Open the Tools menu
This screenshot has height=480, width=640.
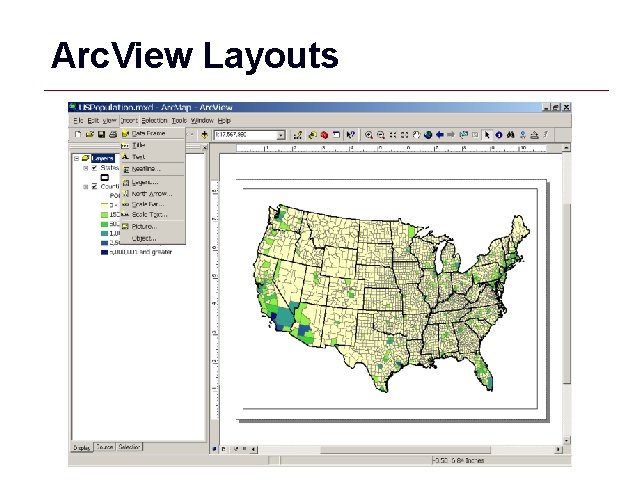[x=179, y=120]
